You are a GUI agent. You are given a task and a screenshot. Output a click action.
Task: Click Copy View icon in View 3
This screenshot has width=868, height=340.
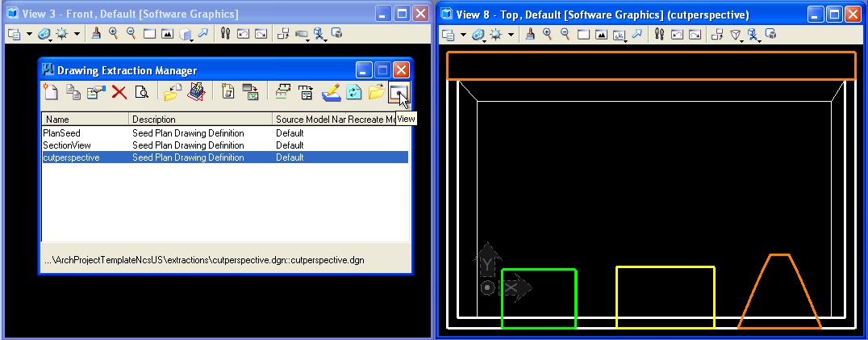point(283,35)
